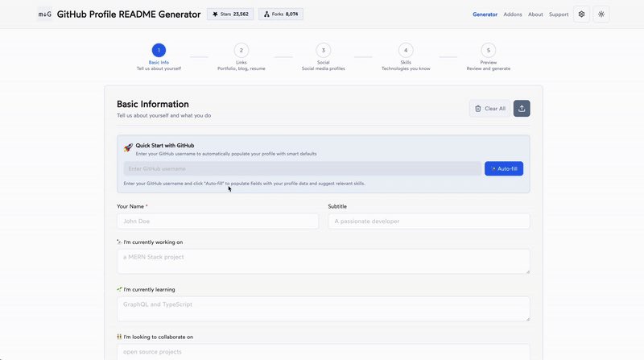Focus the Subtitle input field
Viewport: 644px width, 360px height.
429,221
